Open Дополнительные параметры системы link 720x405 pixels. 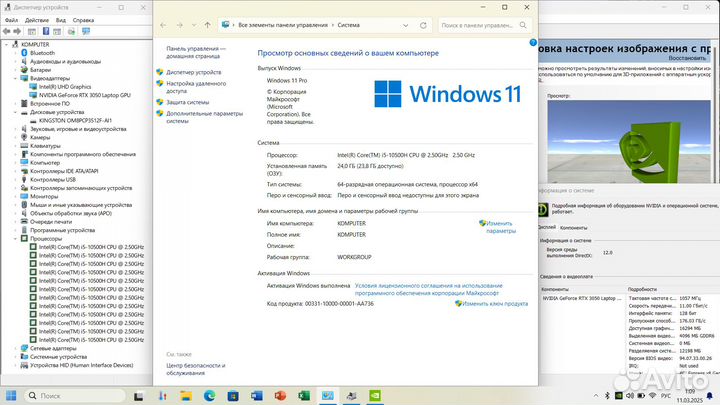point(204,117)
